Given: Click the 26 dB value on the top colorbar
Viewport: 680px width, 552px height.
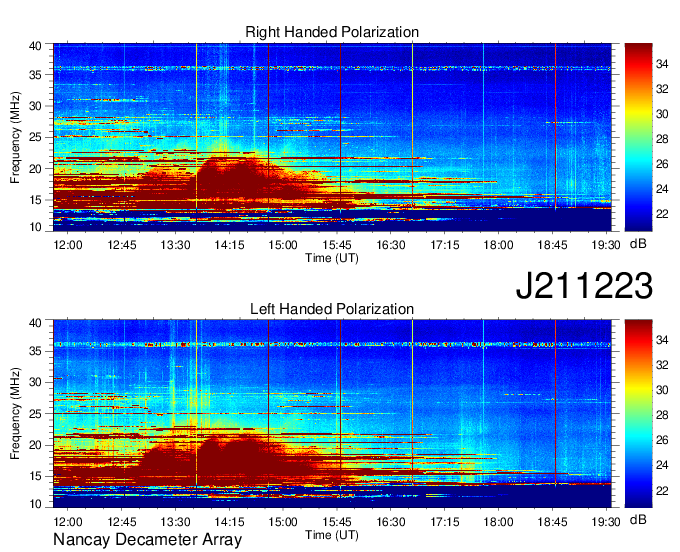Looking at the screenshot, I should coord(662,164).
